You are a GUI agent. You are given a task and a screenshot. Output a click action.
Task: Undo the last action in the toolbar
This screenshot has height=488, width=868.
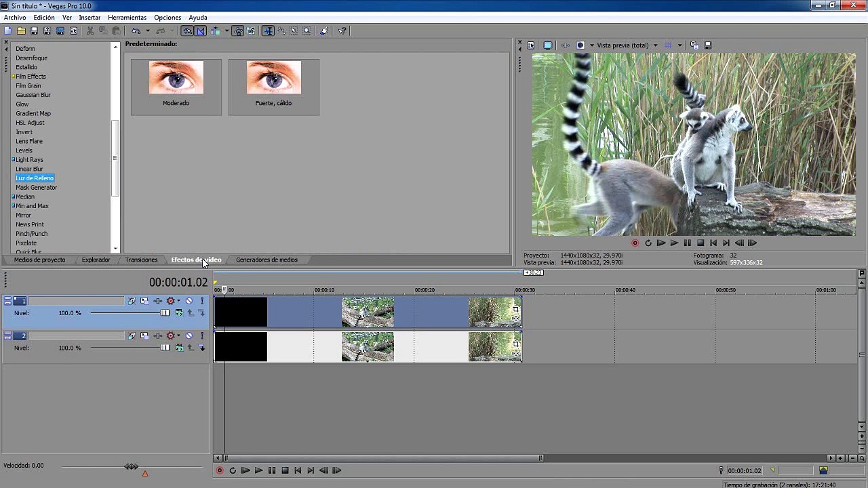coord(136,30)
